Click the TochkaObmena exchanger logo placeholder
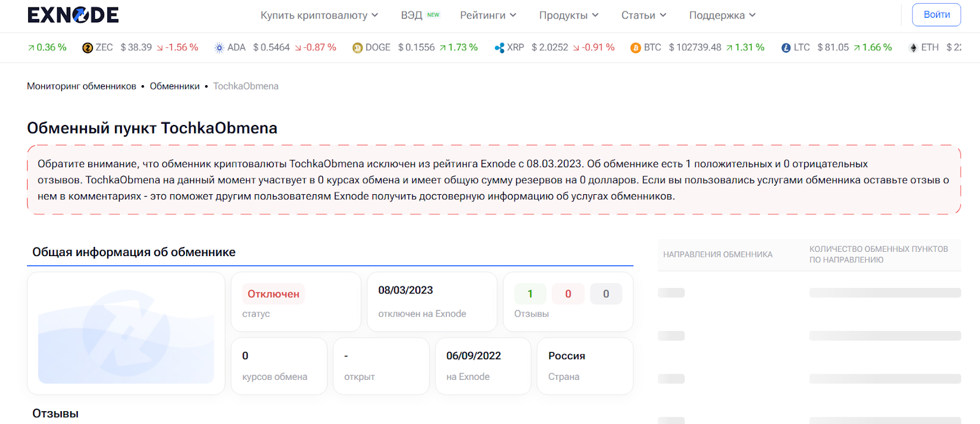Screen dimensions: 980x424 pos(126,333)
